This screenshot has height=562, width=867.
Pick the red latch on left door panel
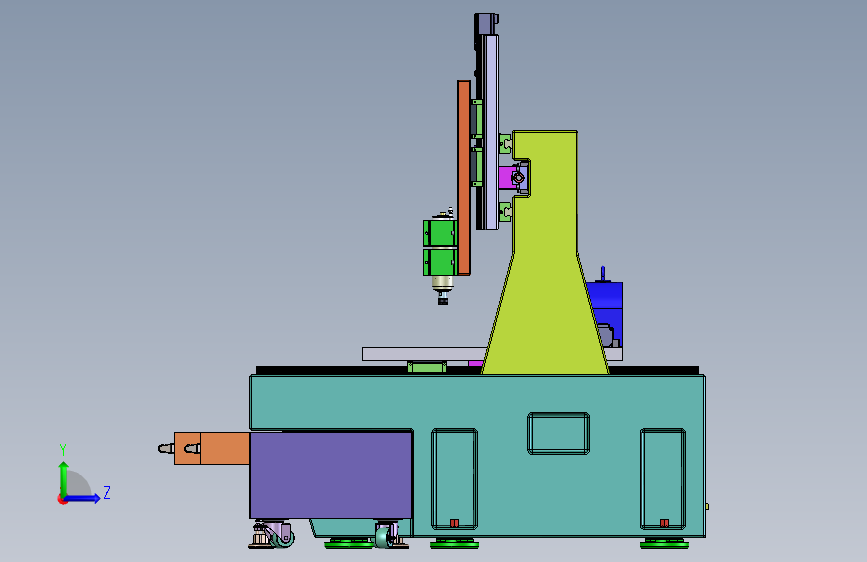click(455, 523)
